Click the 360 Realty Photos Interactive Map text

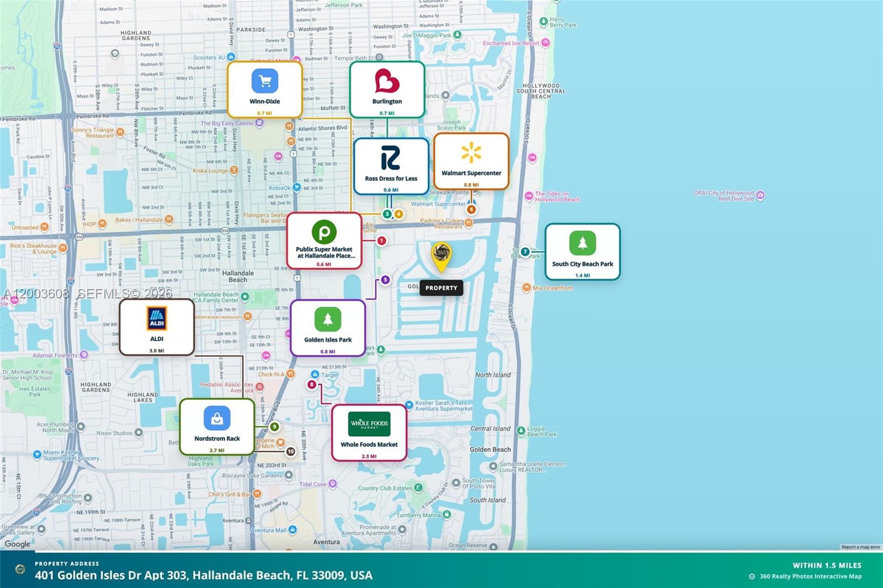[810, 576]
